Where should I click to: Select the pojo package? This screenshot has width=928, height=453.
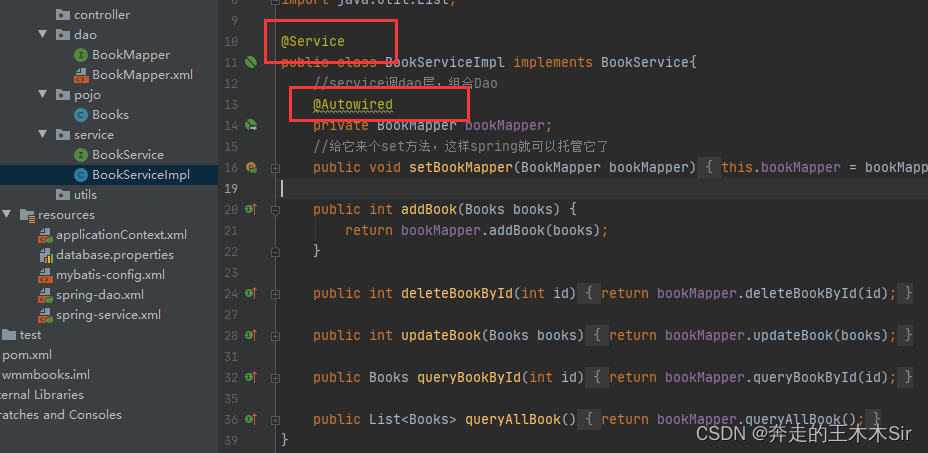[87, 95]
